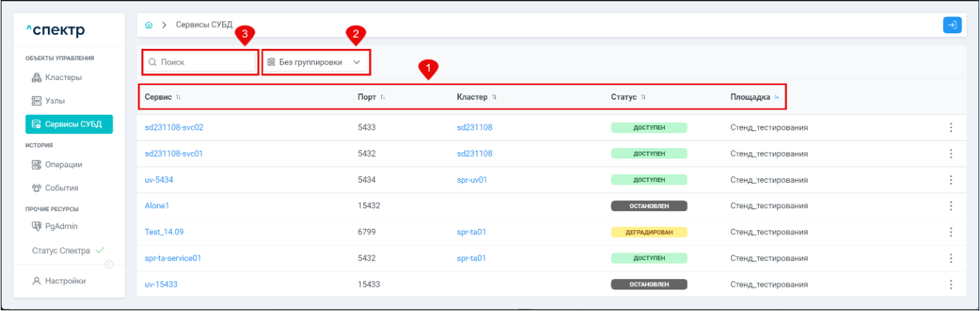Sort by Статус column icon
The image size is (980, 311).
[643, 98]
